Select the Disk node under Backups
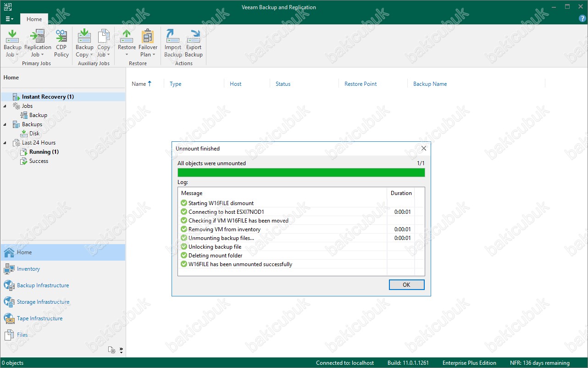Screen dimensions: 588x368 pos(34,134)
